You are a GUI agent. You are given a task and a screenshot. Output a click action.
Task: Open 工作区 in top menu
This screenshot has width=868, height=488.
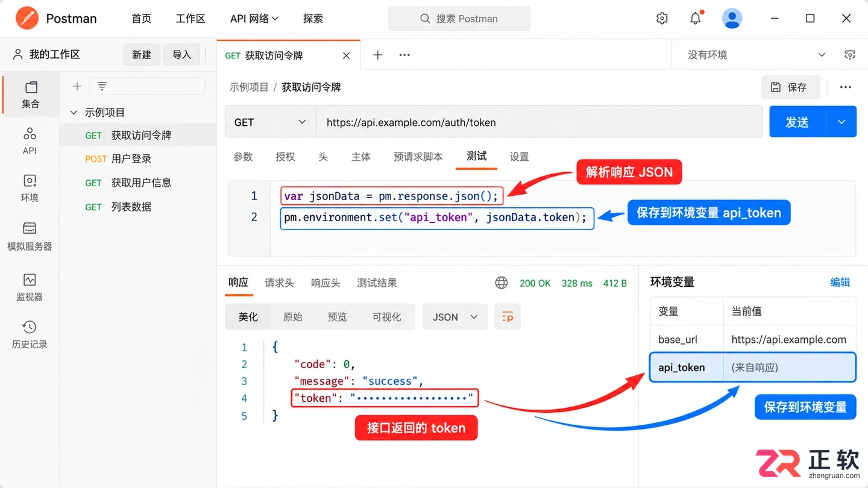point(190,19)
